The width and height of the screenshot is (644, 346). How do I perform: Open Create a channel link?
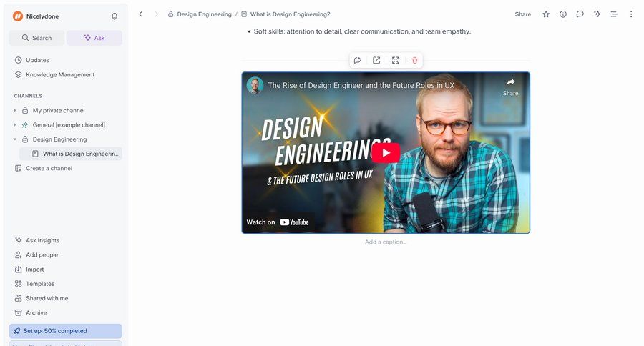click(x=49, y=169)
